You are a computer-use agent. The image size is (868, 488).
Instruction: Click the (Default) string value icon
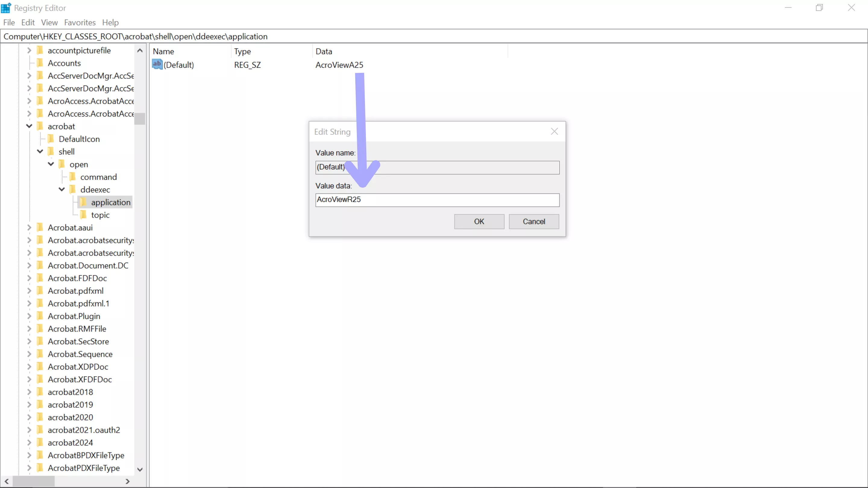point(157,64)
